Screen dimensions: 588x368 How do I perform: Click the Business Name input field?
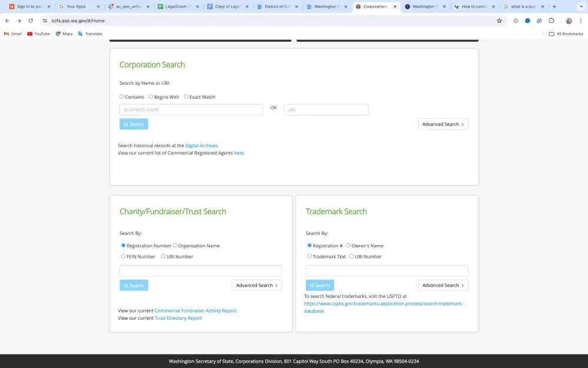[x=191, y=110]
